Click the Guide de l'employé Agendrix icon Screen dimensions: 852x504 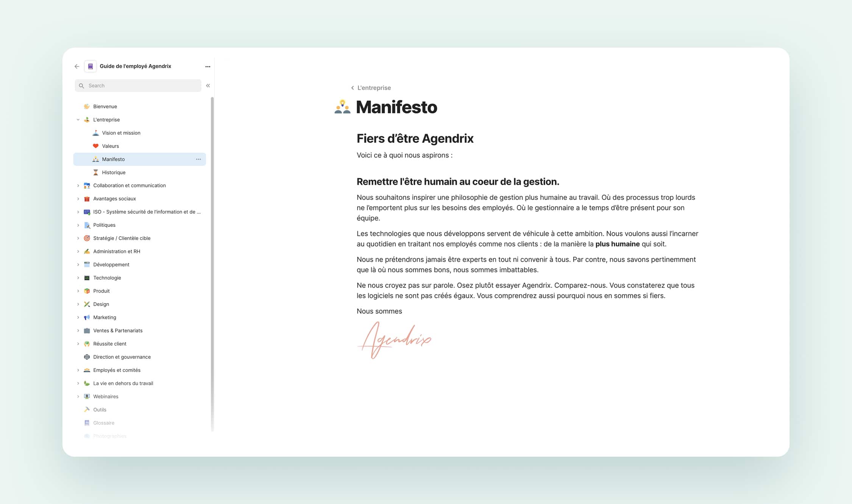point(91,66)
